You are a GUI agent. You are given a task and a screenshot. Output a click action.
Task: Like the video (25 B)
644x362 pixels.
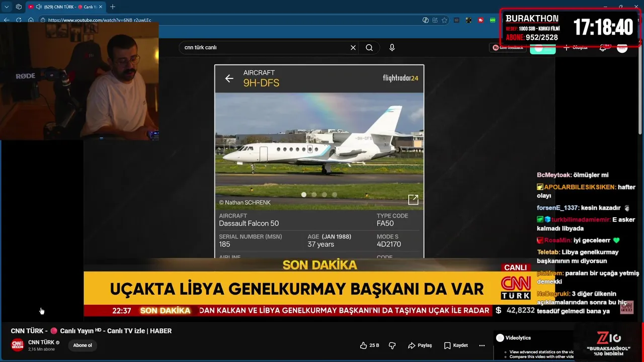(x=369, y=345)
